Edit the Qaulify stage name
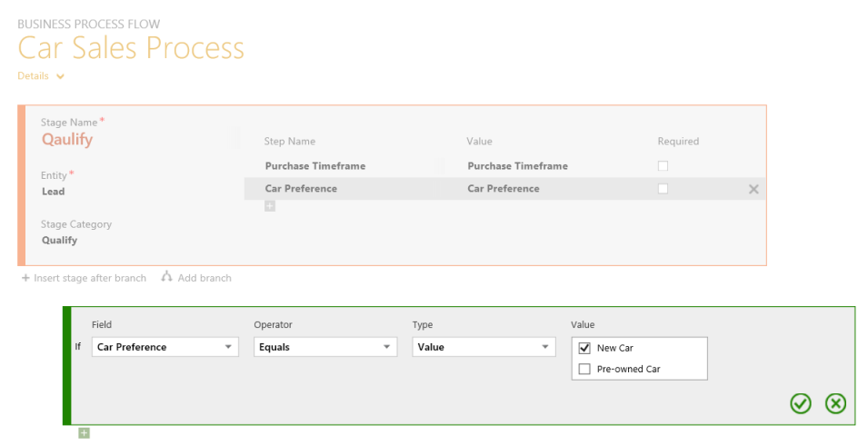868x445 pixels. 67,140
